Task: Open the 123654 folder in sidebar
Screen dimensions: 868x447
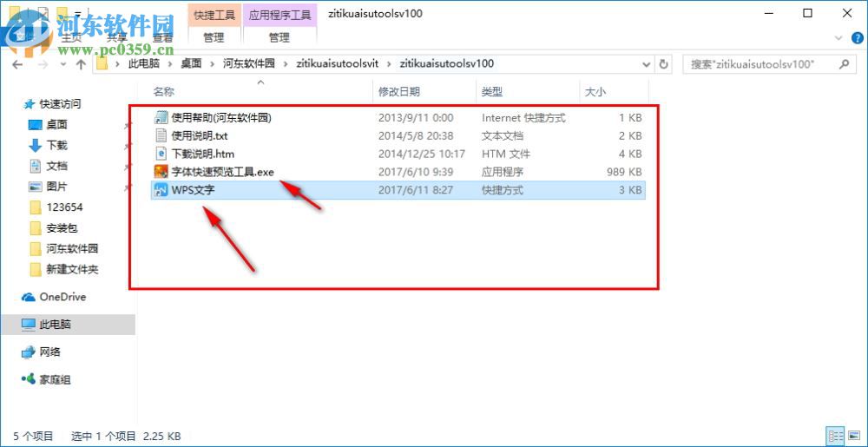Action: click(x=65, y=207)
